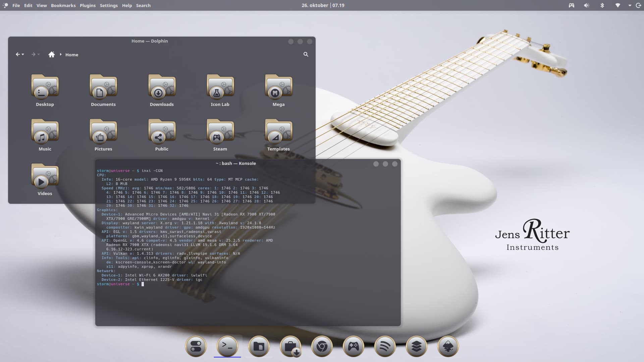Open the toggle-switch settings dock icon
The width and height of the screenshot is (644, 362).
tap(196, 346)
